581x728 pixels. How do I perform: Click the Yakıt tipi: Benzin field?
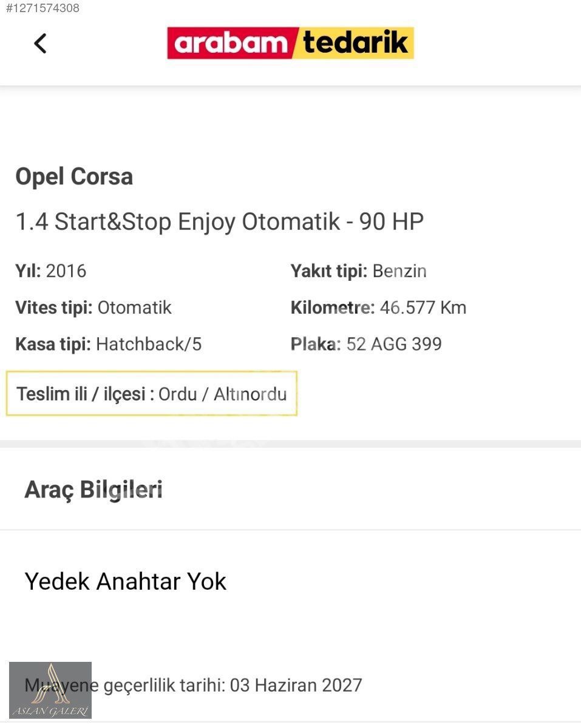click(x=358, y=271)
